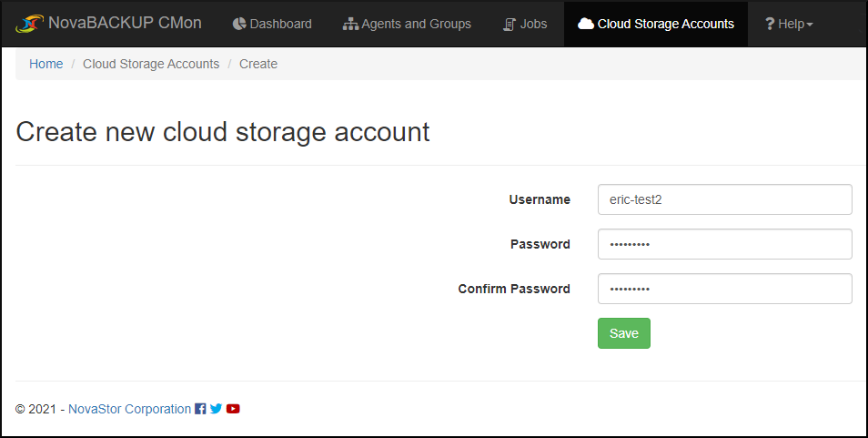
Task: Select Cloud Storage Accounts tab
Action: [656, 24]
